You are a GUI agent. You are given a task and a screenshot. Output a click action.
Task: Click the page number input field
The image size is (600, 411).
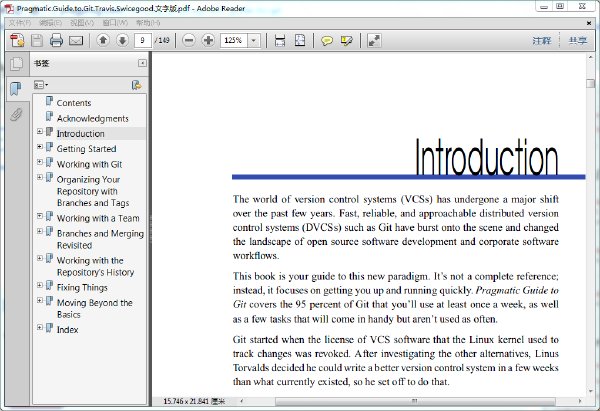click(142, 40)
